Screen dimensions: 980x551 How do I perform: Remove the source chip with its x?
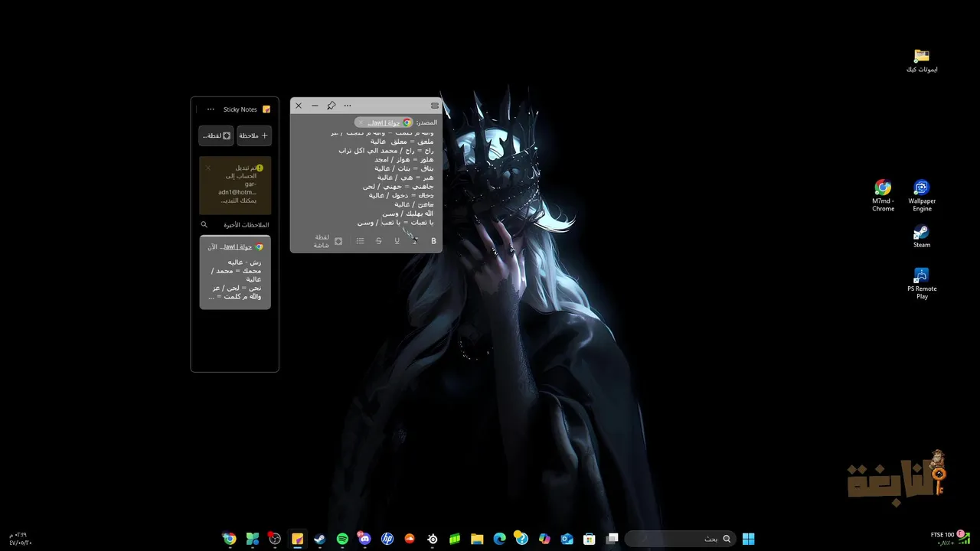point(361,122)
